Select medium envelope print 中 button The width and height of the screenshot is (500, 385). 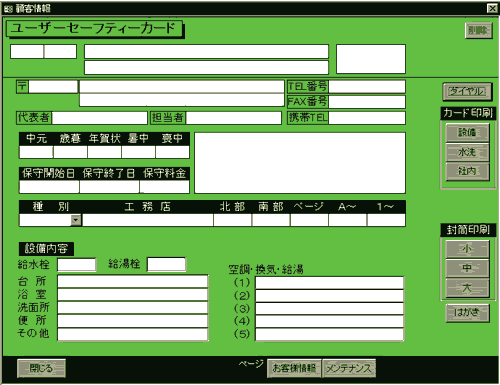[467, 268]
